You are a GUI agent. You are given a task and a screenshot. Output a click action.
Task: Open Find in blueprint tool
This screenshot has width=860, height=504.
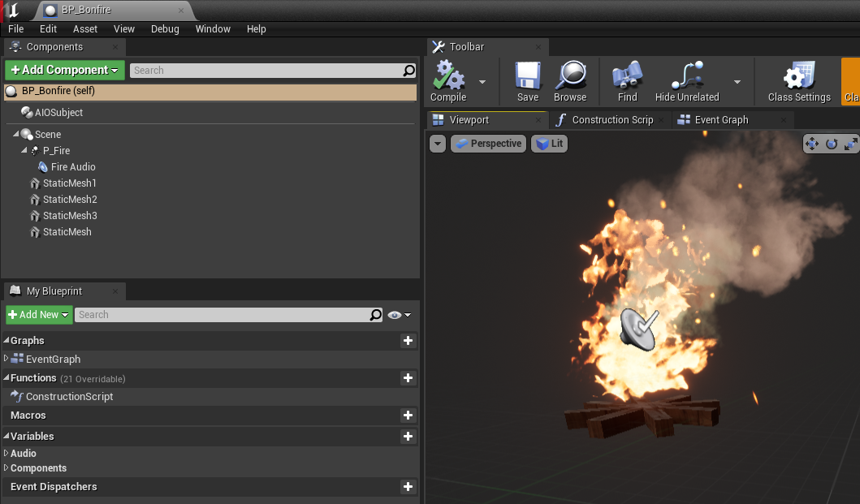point(627,78)
